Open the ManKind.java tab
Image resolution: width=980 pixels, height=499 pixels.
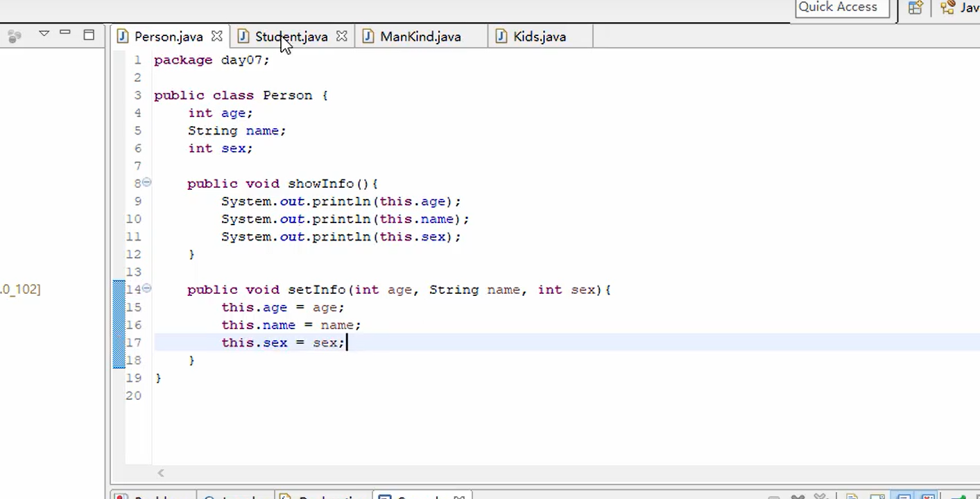(420, 37)
